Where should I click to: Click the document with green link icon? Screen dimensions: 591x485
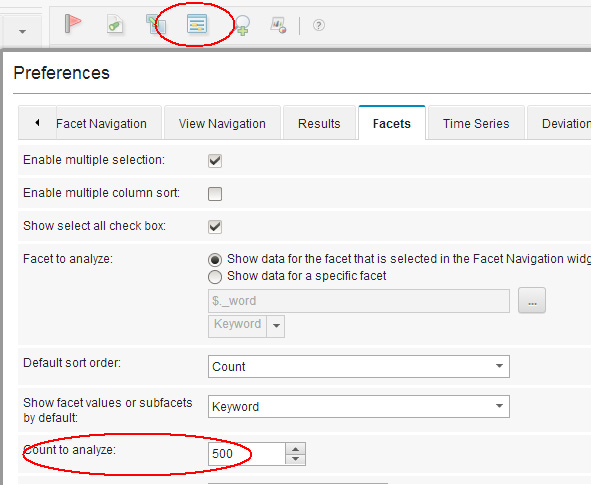click(115, 25)
